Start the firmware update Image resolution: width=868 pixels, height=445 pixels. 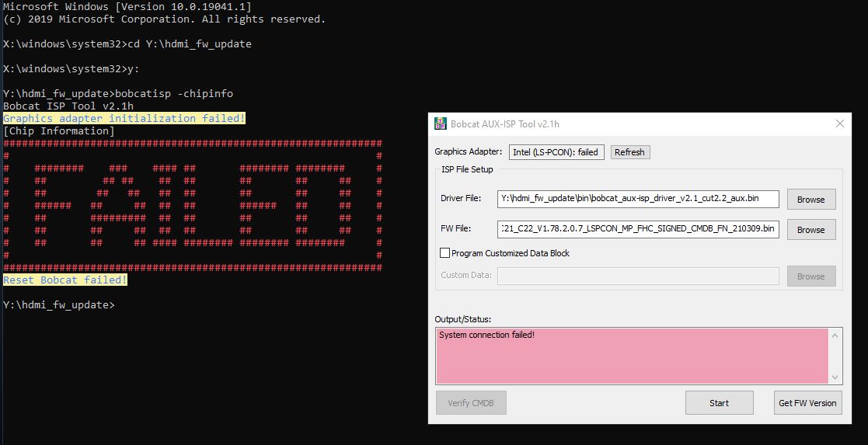click(719, 403)
